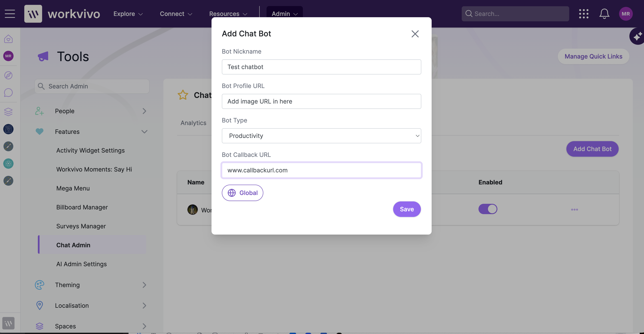
Task: Open the AI assistant sparkle icon
Action: click(x=638, y=36)
